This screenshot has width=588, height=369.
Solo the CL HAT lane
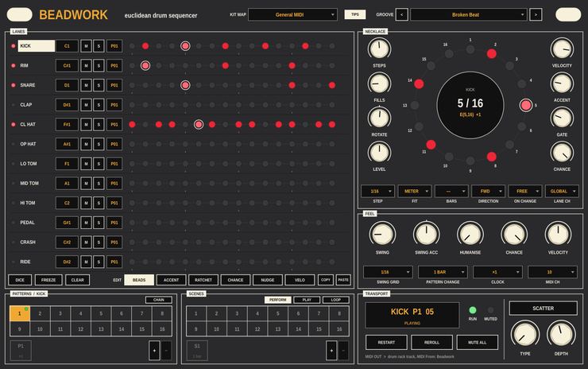coord(99,124)
